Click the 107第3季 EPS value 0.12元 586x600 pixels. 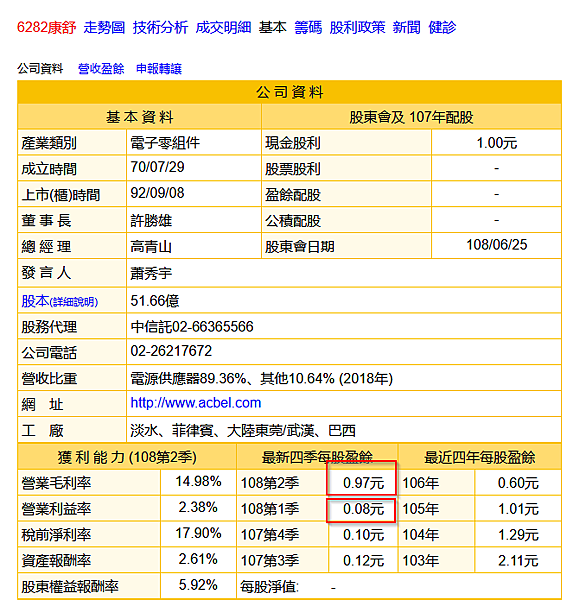point(363,561)
